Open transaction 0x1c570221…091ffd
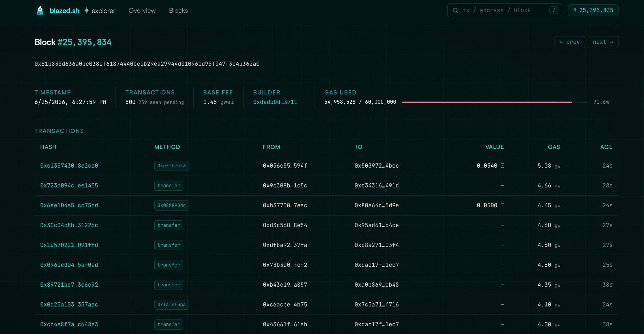Screen dimensions: 644x334 click(x=69, y=245)
